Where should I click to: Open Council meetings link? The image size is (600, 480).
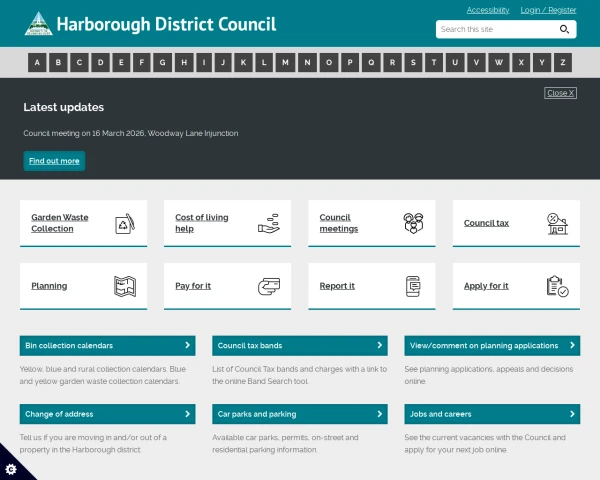[x=339, y=223]
